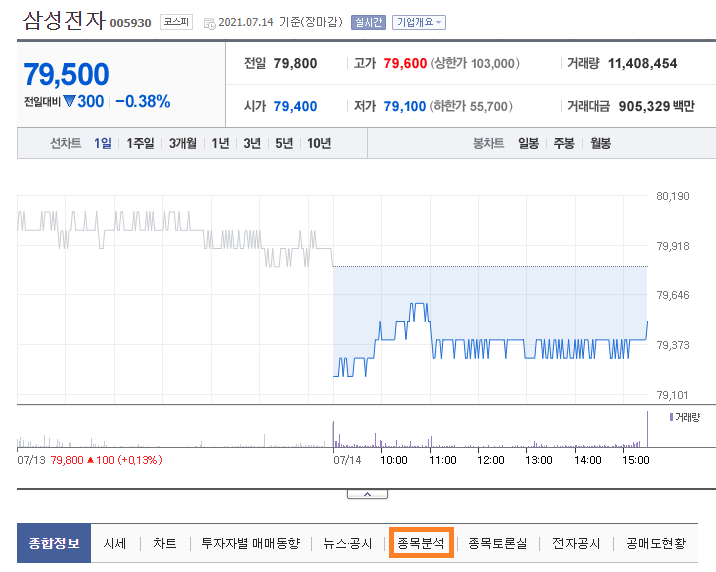Select the 10년 line chart period
The image size is (716, 572).
coord(319,143)
